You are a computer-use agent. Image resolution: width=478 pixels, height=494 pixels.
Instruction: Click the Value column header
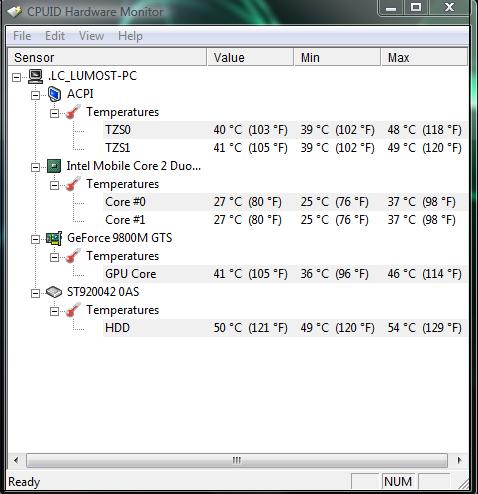pos(250,57)
